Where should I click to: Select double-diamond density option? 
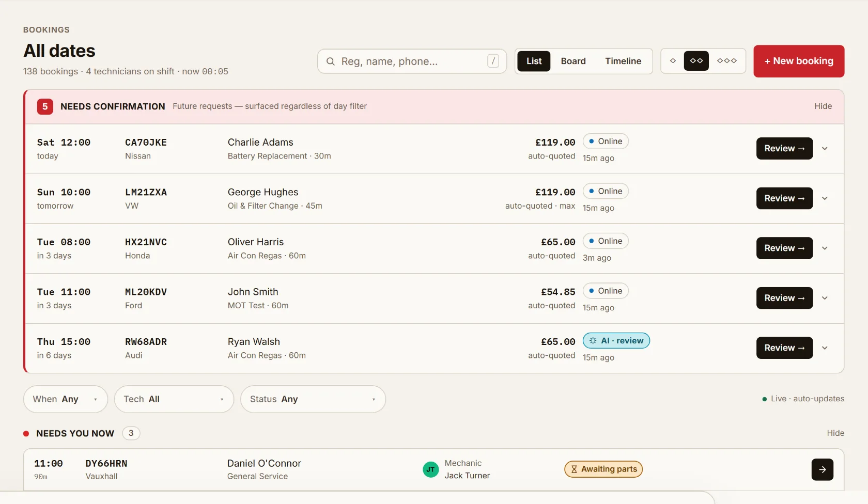[x=696, y=61]
